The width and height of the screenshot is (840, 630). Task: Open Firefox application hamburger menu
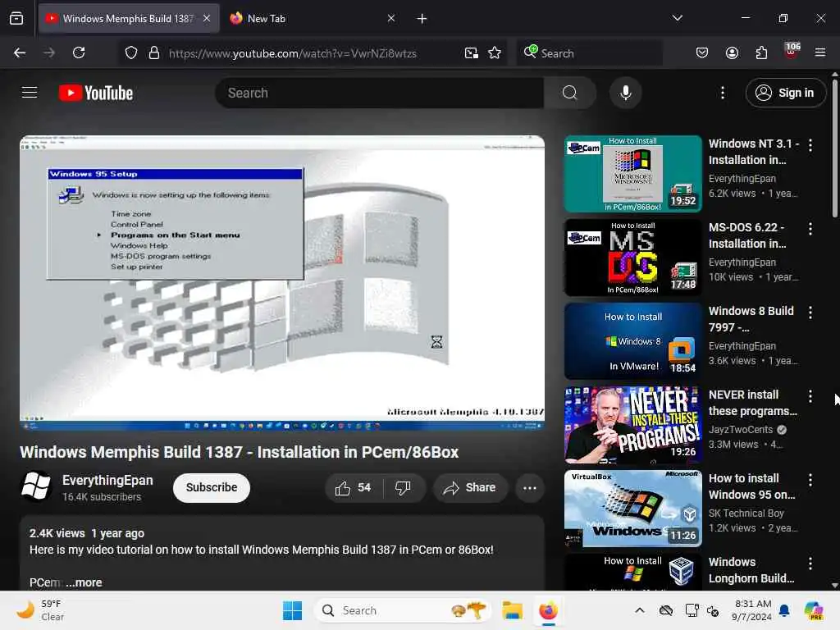click(820, 53)
